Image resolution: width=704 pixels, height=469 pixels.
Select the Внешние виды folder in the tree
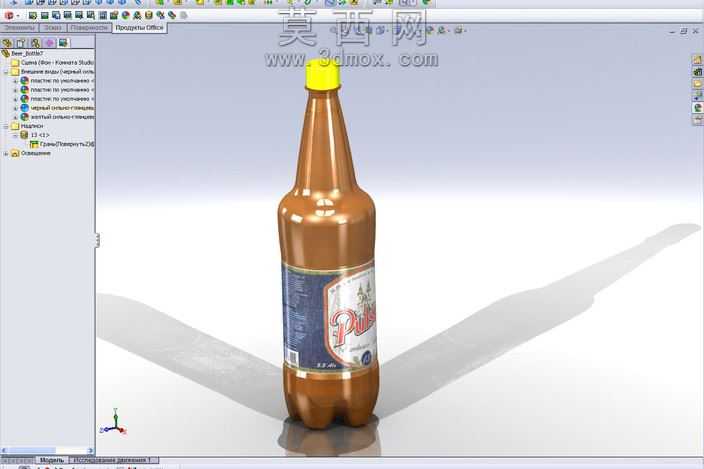(x=53, y=72)
